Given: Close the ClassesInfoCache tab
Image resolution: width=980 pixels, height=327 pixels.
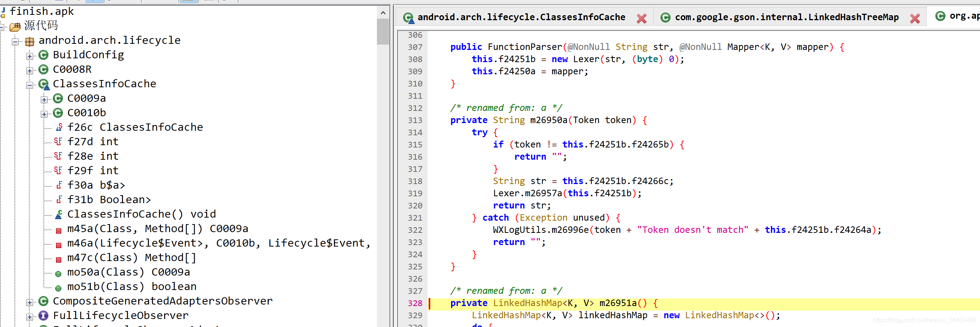Looking at the screenshot, I should 642,18.
